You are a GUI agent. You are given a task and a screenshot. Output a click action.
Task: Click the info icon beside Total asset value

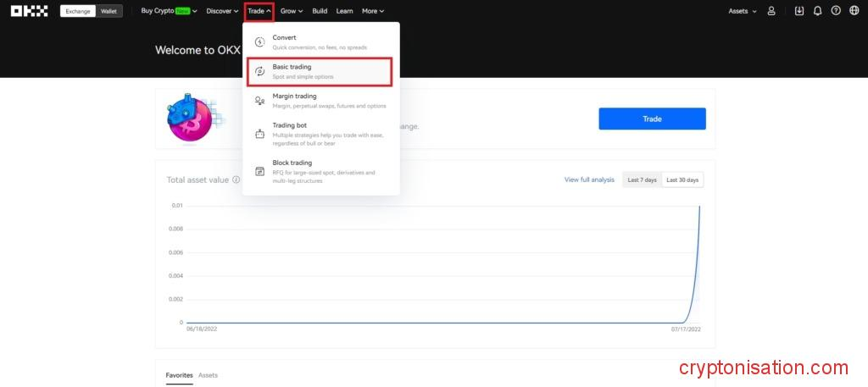[236, 180]
